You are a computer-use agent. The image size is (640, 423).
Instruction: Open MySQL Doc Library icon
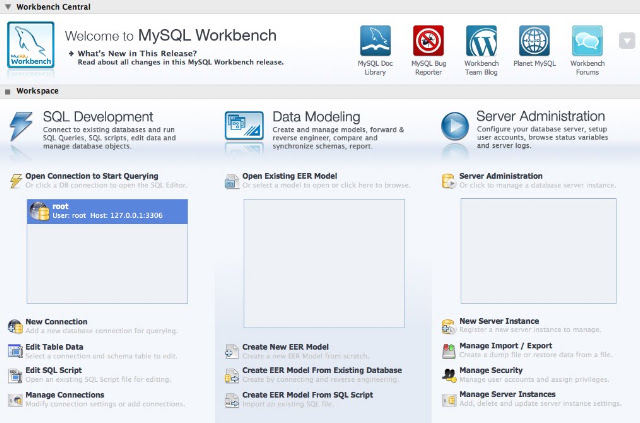pyautogui.click(x=375, y=40)
